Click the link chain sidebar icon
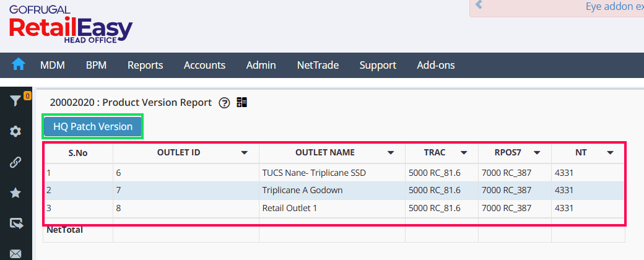Image resolution: width=644 pixels, height=260 pixels. point(15,162)
